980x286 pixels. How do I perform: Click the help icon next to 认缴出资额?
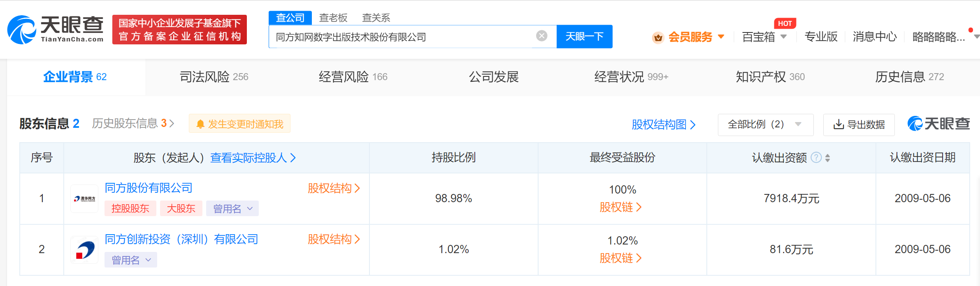[x=816, y=157]
